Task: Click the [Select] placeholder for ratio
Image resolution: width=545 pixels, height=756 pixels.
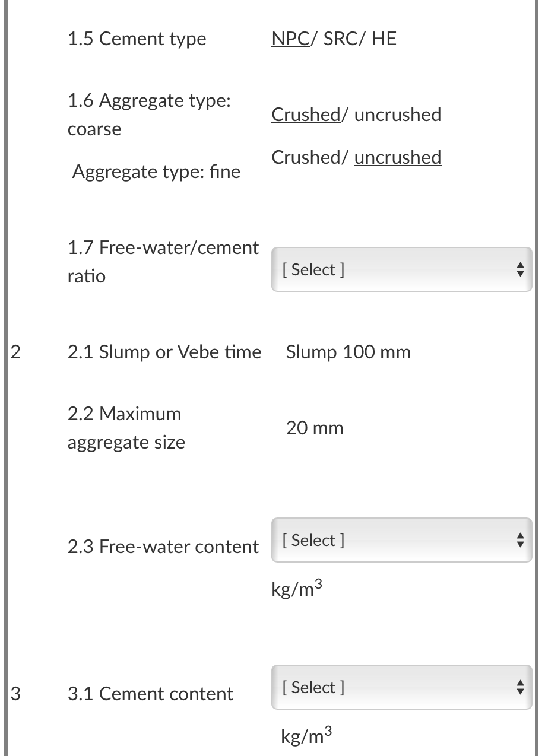Action: 313,269
